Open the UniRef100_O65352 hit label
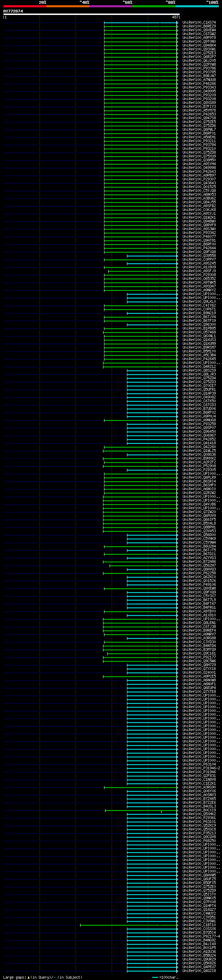The image size is (222, 980). 199,278
